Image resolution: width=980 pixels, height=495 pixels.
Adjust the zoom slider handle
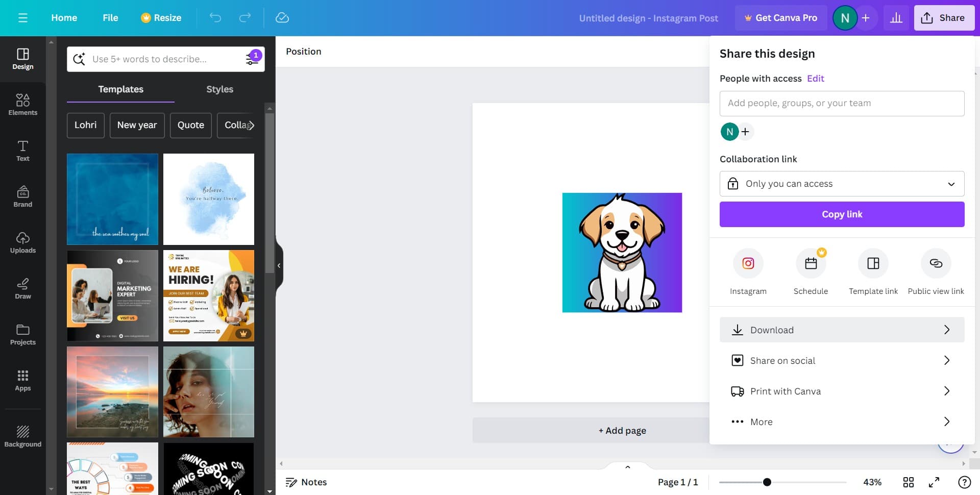pyautogui.click(x=767, y=482)
